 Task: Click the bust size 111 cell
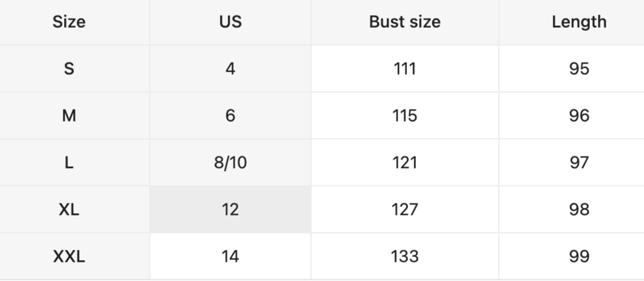tap(404, 69)
